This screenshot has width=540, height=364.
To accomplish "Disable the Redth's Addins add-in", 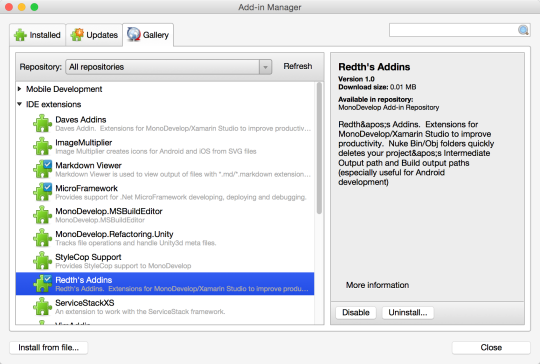I will tap(356, 312).
